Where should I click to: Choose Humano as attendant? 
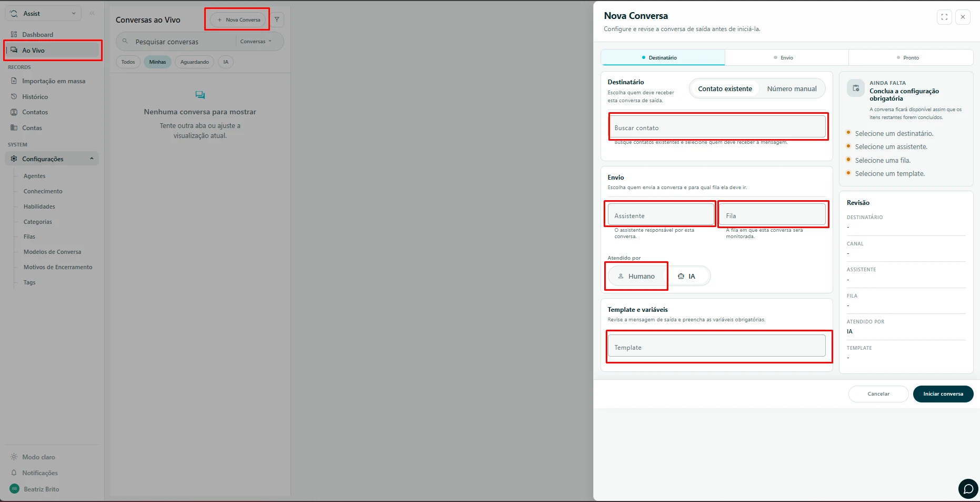pyautogui.click(x=636, y=276)
